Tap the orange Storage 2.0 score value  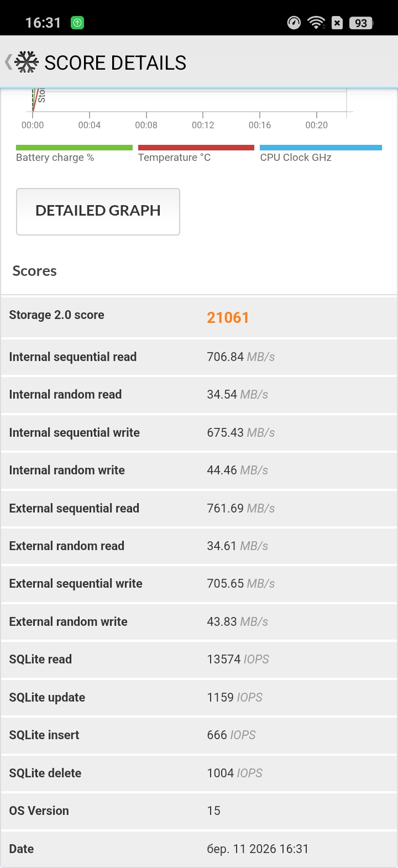coord(228,317)
